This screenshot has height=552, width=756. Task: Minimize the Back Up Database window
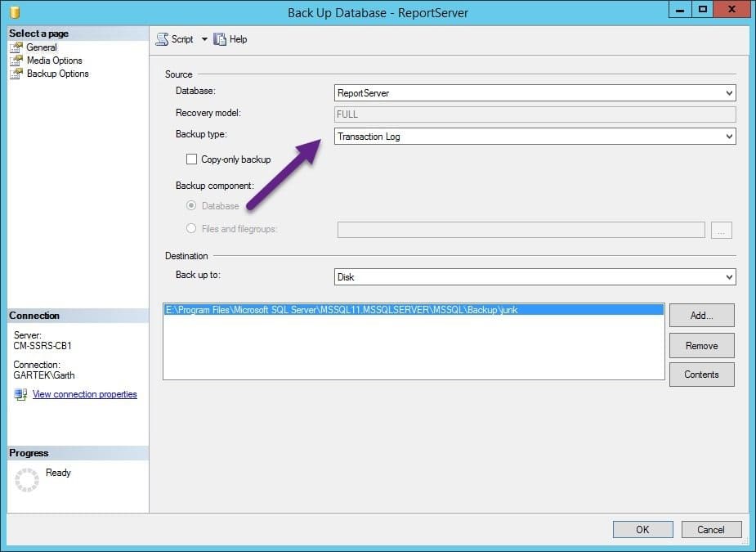[x=680, y=9]
